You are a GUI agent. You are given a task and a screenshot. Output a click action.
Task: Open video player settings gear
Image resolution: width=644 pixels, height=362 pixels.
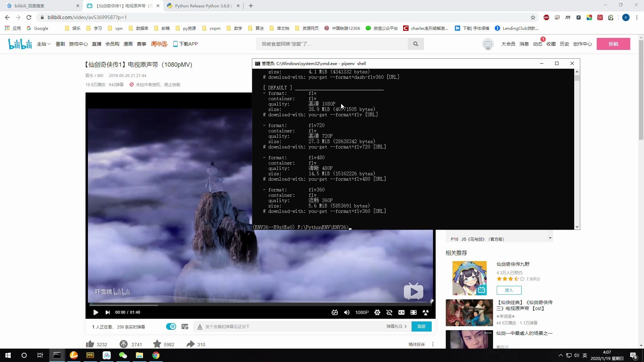point(377,312)
